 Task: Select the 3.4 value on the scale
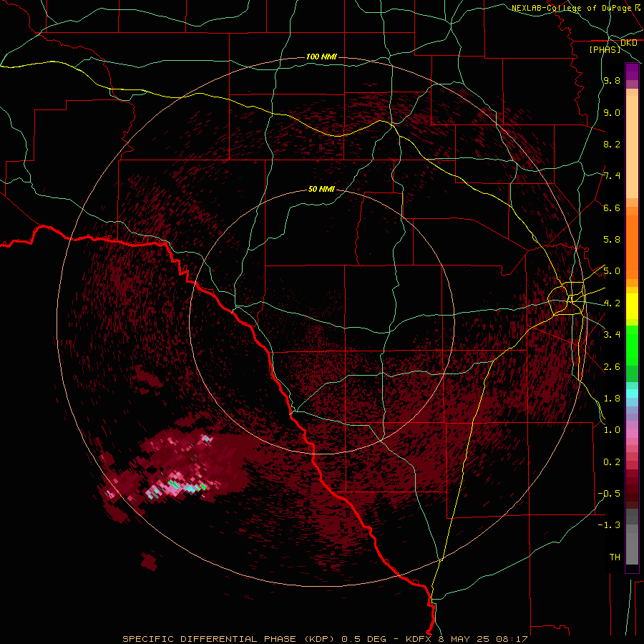(612, 335)
